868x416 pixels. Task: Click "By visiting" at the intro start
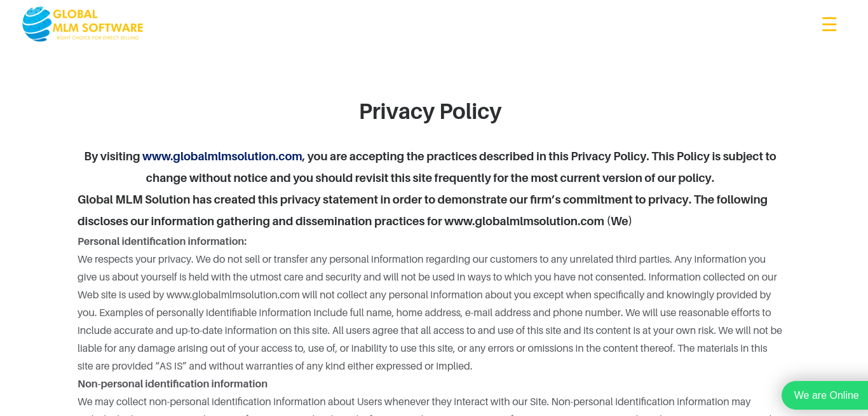112,156
